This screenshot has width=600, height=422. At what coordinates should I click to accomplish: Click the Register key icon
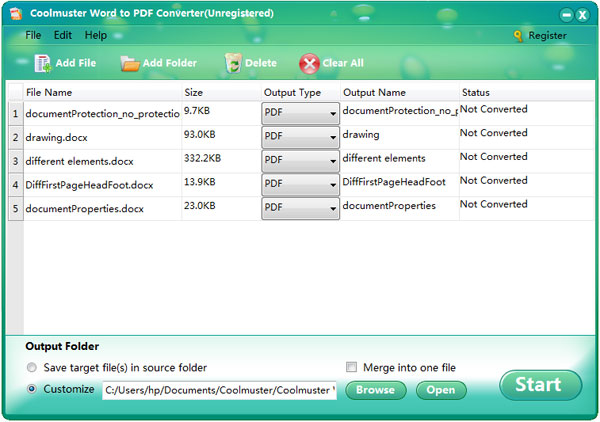point(518,36)
